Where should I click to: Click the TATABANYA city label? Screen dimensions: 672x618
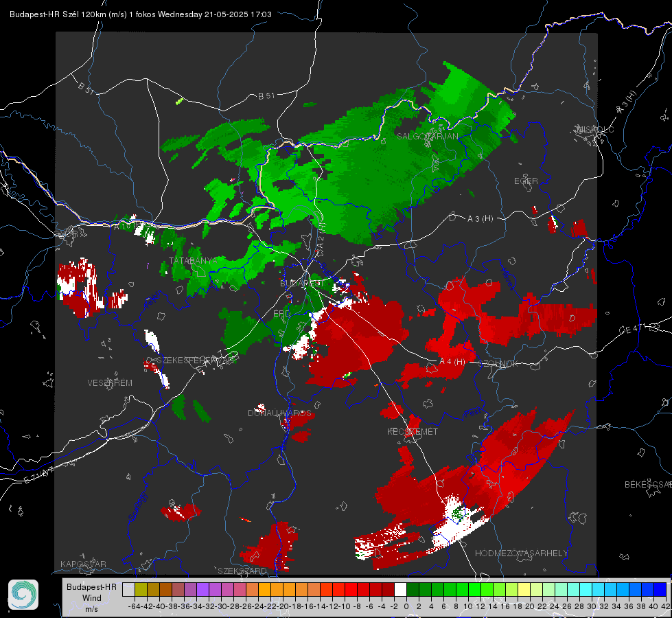pos(194,261)
